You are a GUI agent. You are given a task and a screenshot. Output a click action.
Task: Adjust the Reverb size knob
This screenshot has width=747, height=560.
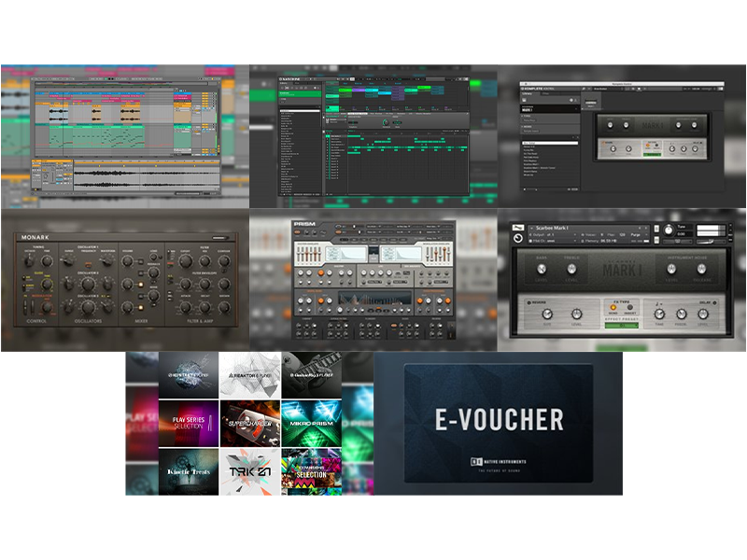[x=547, y=314]
